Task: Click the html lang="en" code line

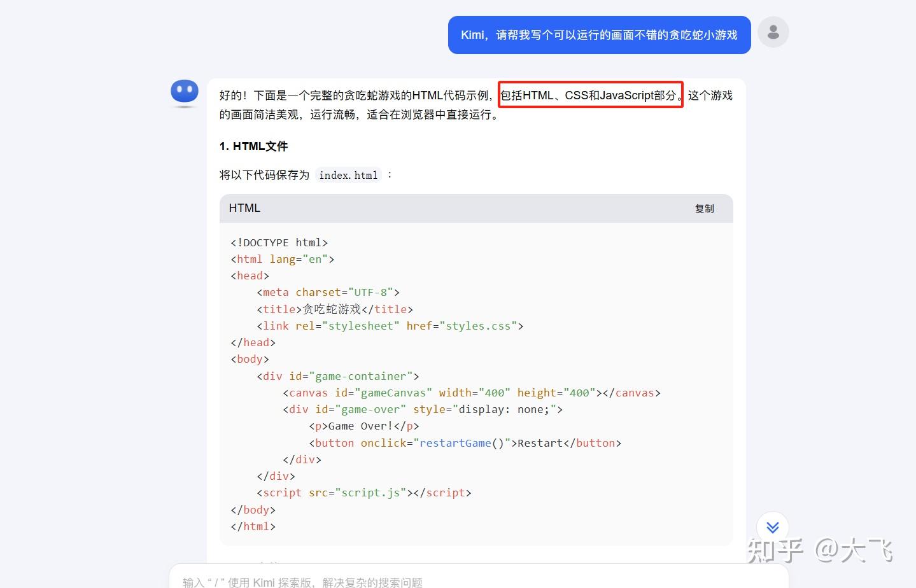Action: (282, 259)
